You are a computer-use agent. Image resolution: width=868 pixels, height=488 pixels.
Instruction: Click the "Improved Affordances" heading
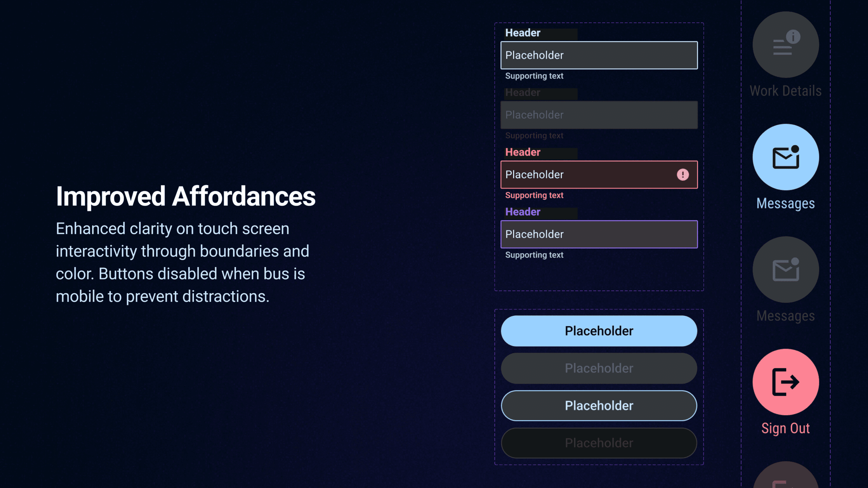185,197
